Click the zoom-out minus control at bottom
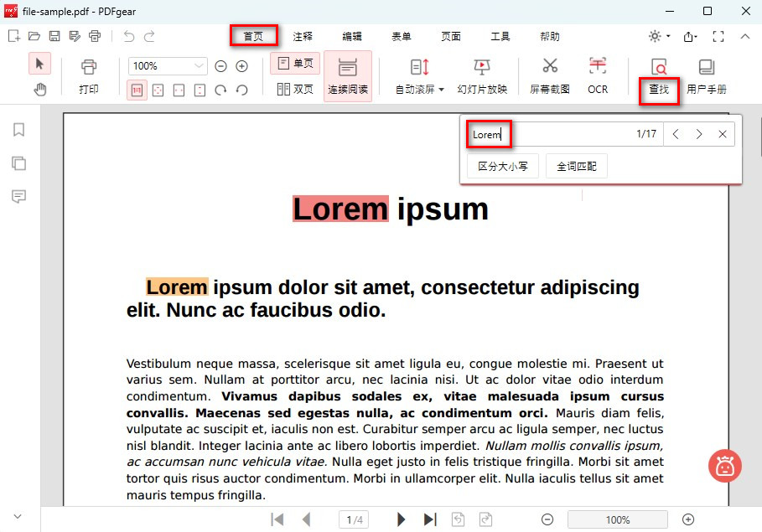 [x=547, y=519]
